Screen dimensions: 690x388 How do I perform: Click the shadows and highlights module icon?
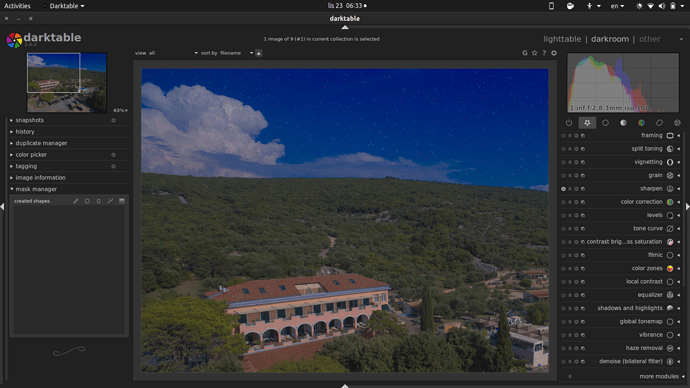pos(670,308)
